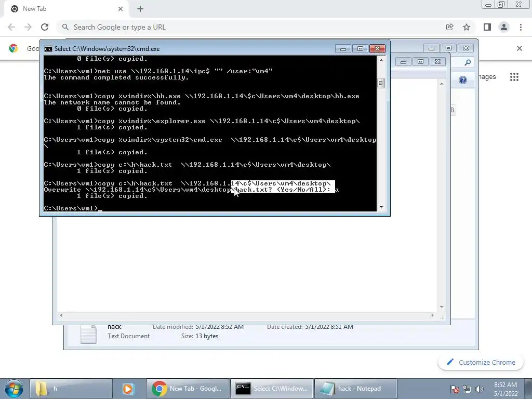
Task: Click Notepad horizontal scroll left arrow
Action: point(61,315)
